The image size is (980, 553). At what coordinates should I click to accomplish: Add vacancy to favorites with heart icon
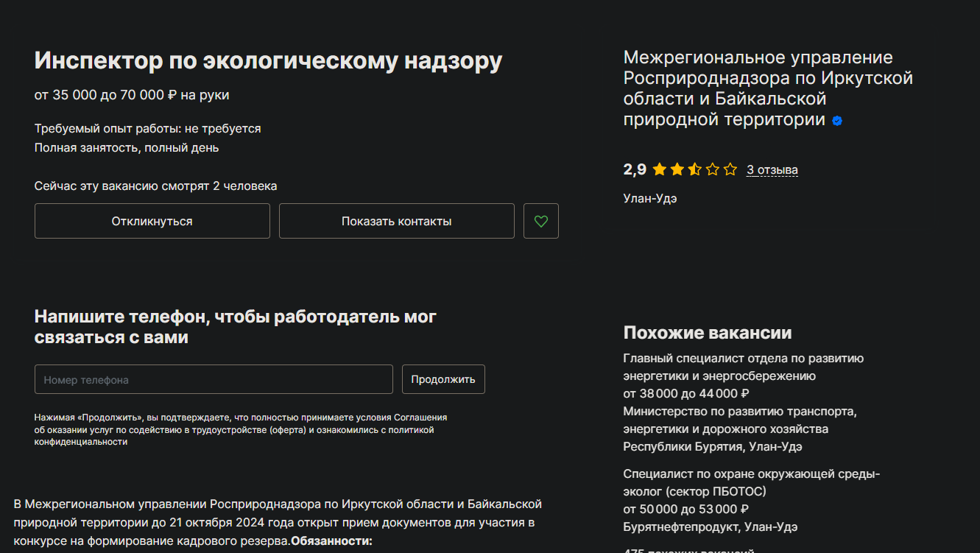click(x=541, y=221)
